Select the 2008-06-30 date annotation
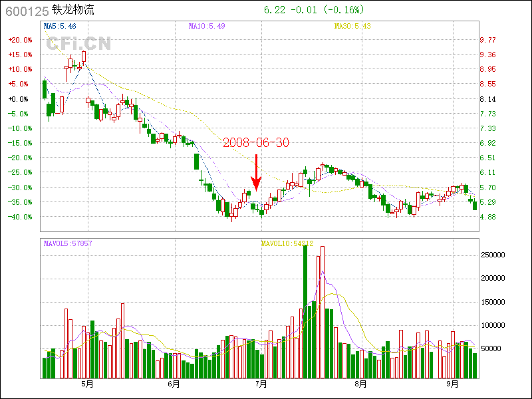The width and height of the screenshot is (532, 399). 256,143
